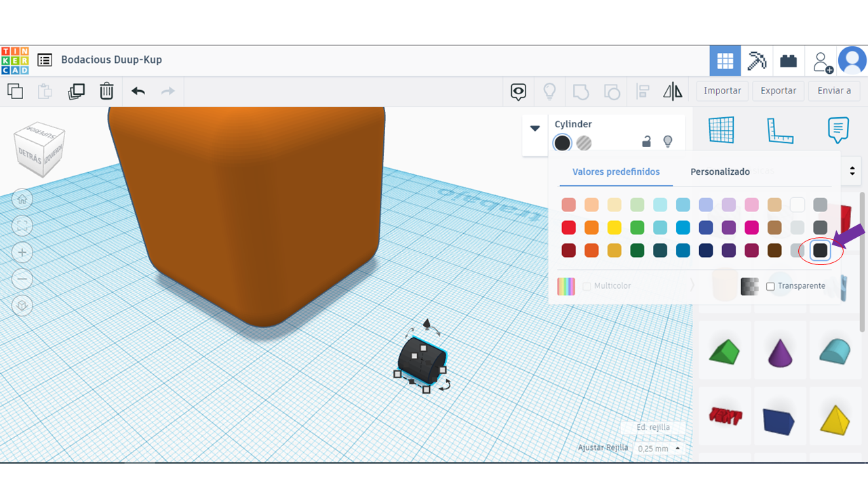Pick the bright purple color swatch
The width and height of the screenshot is (868, 488).
coord(729,228)
